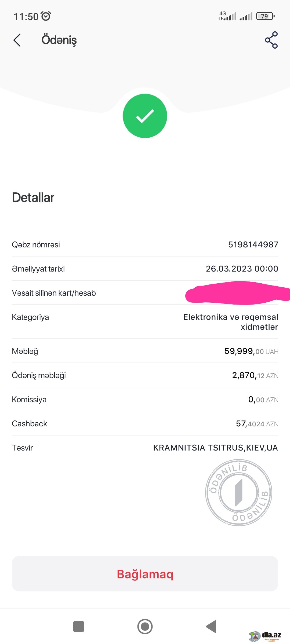Tap the green success checkmark circle

click(x=145, y=116)
